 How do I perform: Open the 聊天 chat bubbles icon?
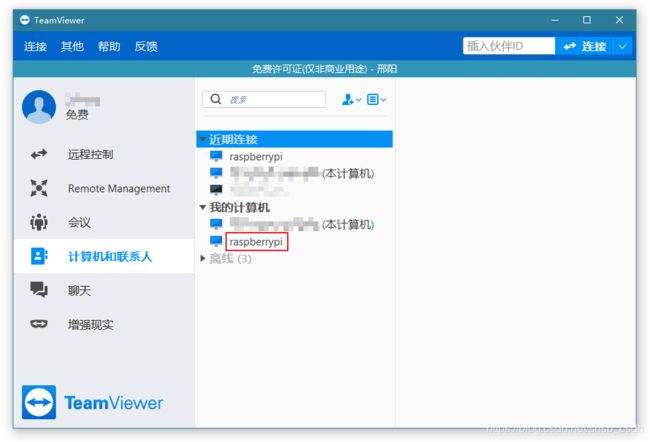39,290
